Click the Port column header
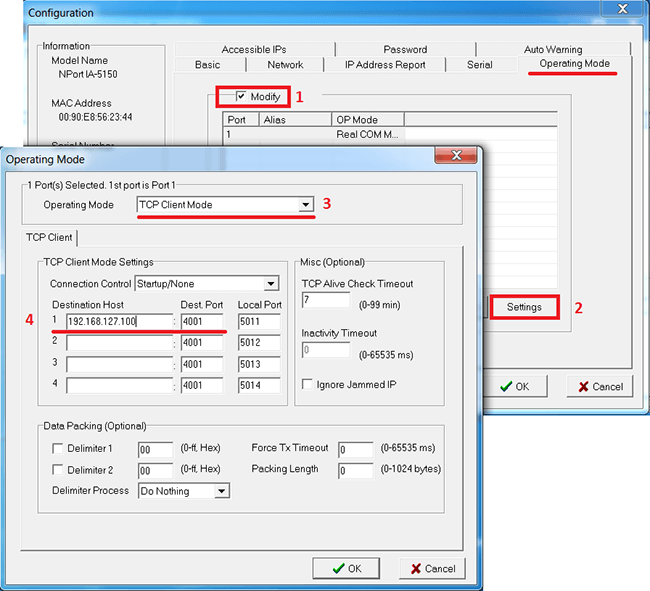650x591 pixels. [x=241, y=120]
